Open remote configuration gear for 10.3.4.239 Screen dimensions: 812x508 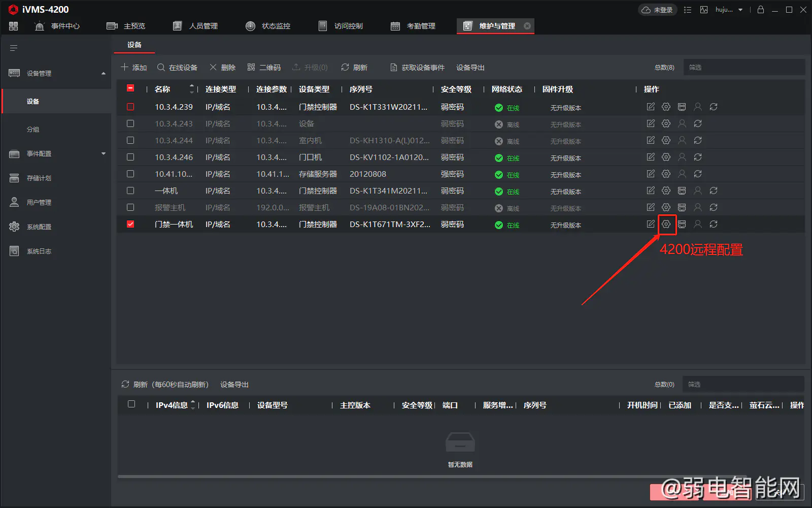666,107
